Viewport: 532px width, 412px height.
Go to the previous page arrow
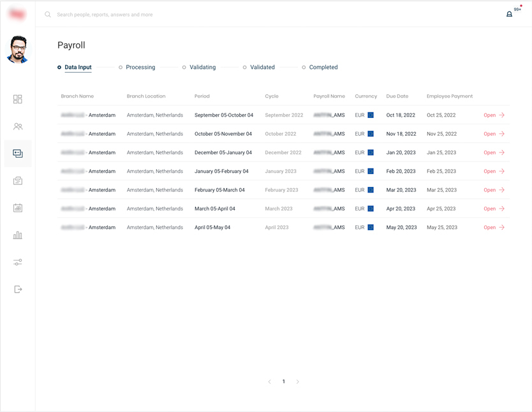[x=269, y=382]
